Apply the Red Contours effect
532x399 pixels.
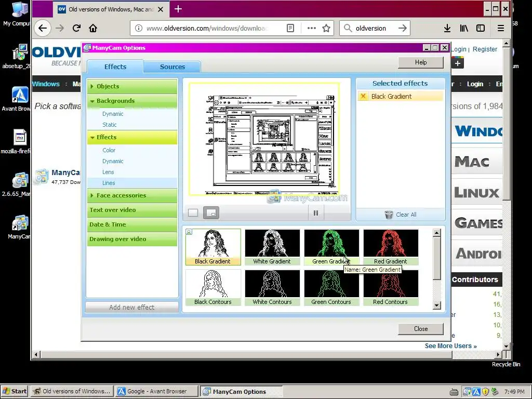pyautogui.click(x=391, y=287)
